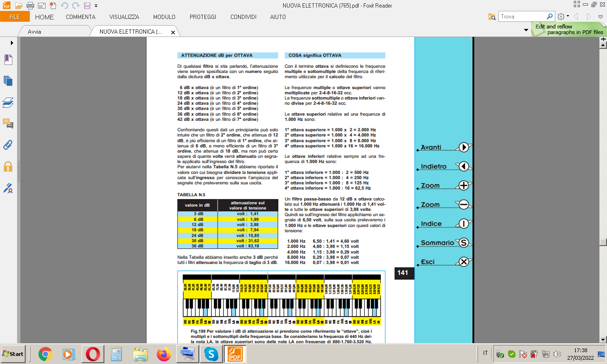Viewport: 607px width, 364px height.
Task: Open the Attachments paperclip panel
Action: click(8, 145)
